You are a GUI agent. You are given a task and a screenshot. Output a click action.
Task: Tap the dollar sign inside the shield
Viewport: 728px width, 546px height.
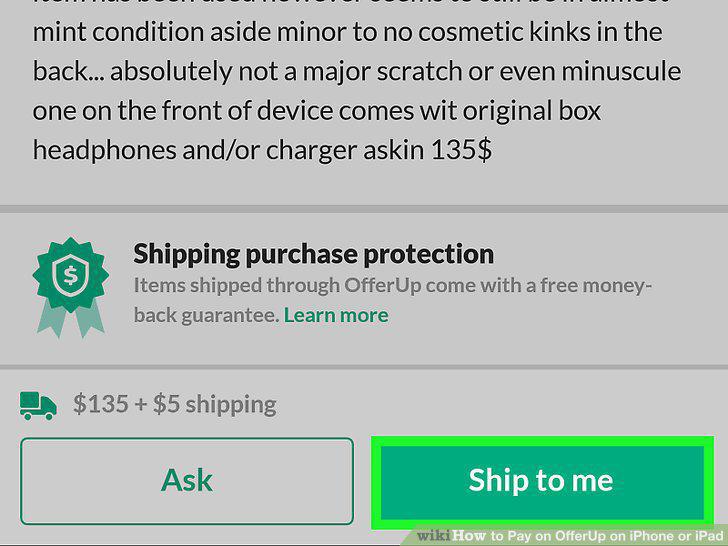71,276
